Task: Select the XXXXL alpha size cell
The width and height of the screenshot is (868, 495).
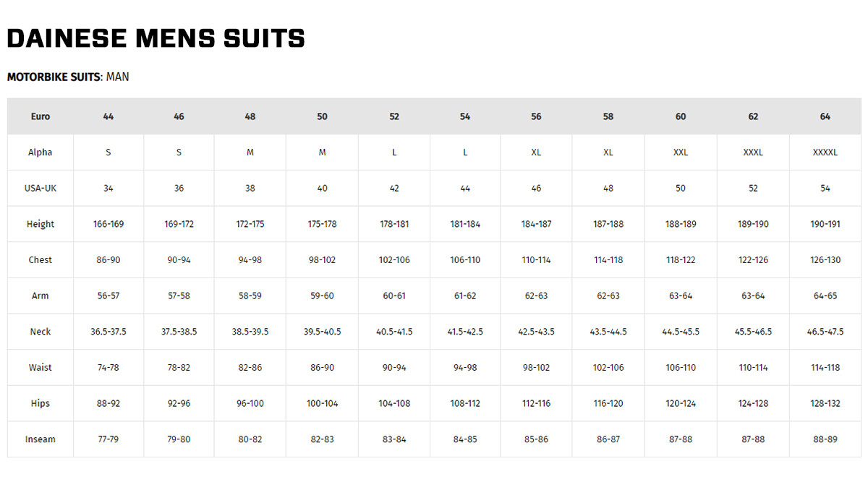Action: tap(825, 152)
